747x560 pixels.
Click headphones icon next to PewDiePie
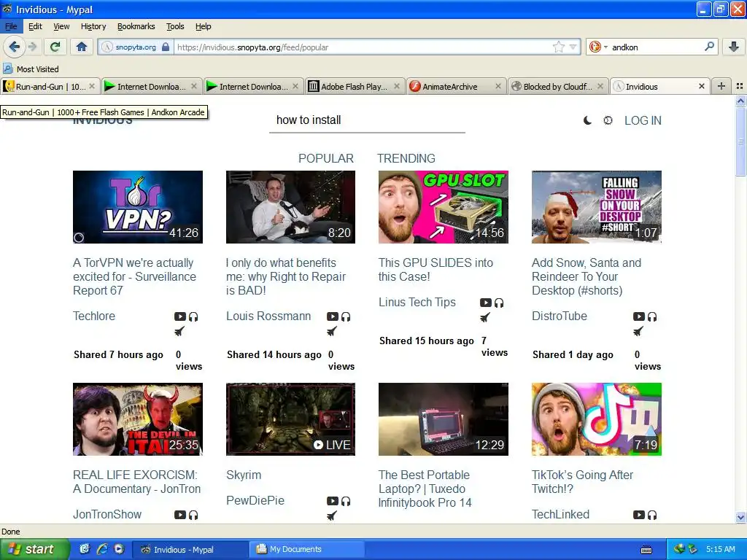(346, 501)
